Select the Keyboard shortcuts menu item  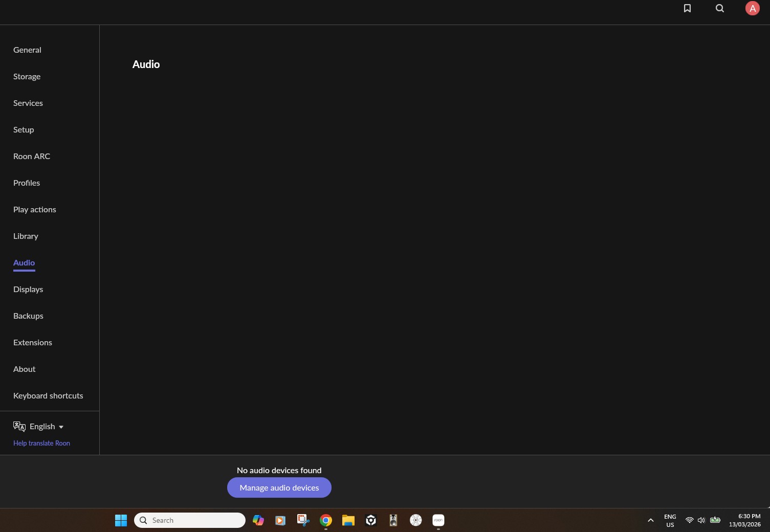point(48,396)
